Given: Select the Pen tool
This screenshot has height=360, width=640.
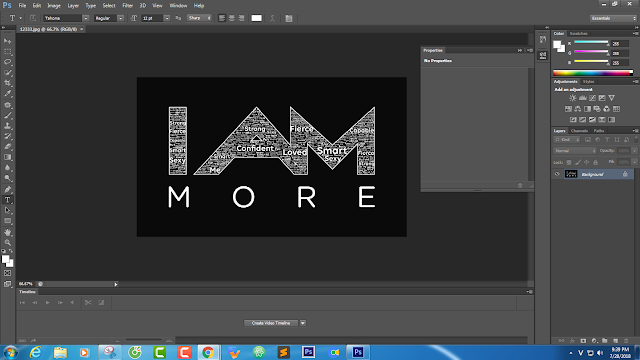Looking at the screenshot, I should tap(7, 190).
